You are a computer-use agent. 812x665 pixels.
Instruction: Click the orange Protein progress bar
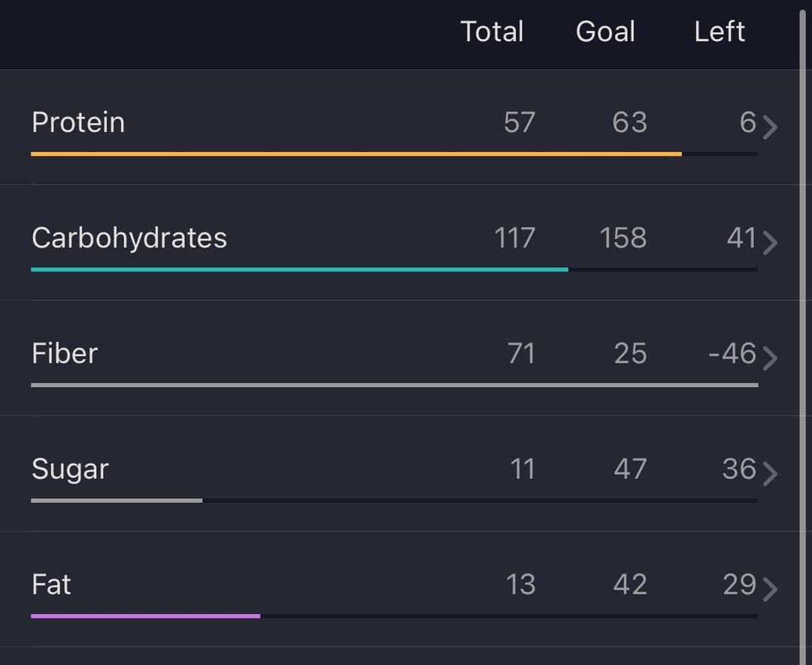tap(356, 154)
